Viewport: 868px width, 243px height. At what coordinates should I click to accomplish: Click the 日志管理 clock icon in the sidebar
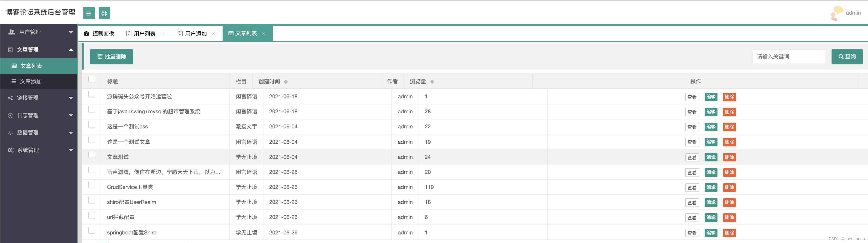tap(10, 115)
